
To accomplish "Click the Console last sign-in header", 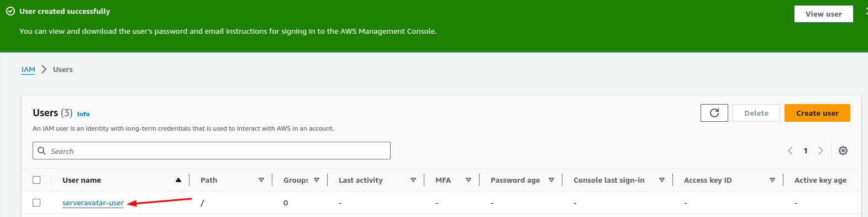I will pos(609,180).
